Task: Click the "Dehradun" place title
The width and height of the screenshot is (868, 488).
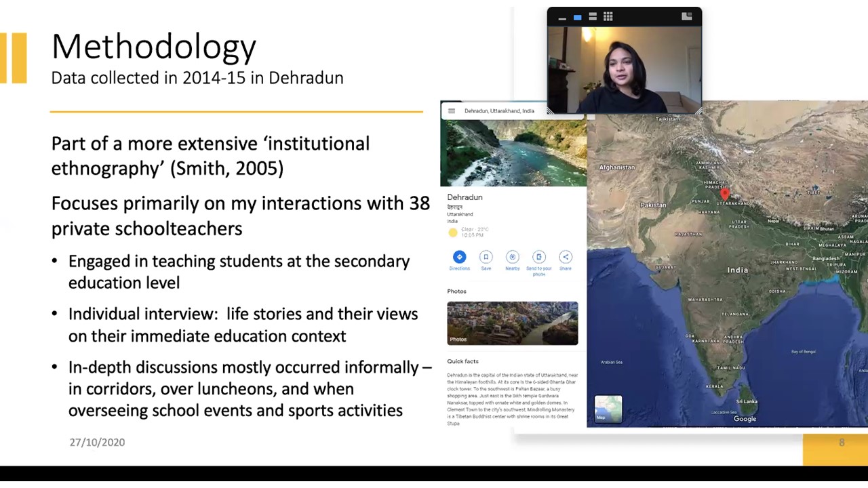Action: pyautogui.click(x=465, y=197)
